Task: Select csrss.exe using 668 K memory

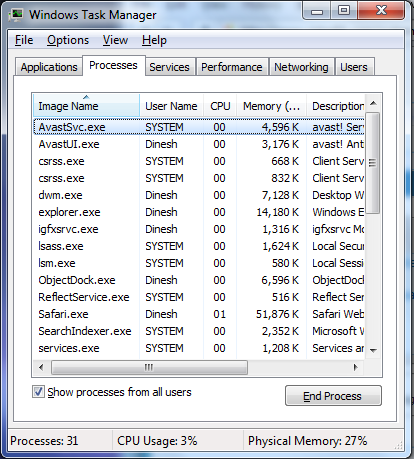Action: pos(199,161)
